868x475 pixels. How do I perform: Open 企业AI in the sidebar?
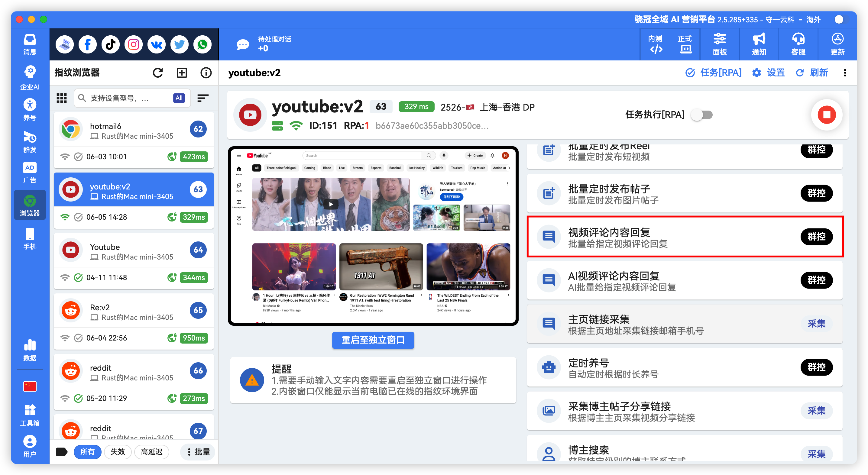(30, 77)
